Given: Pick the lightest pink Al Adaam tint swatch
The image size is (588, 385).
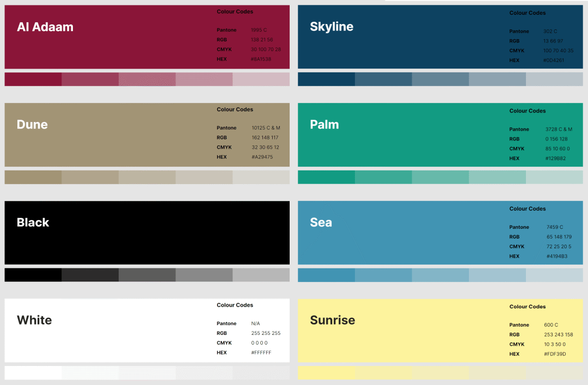Looking at the screenshot, I should tap(261, 80).
